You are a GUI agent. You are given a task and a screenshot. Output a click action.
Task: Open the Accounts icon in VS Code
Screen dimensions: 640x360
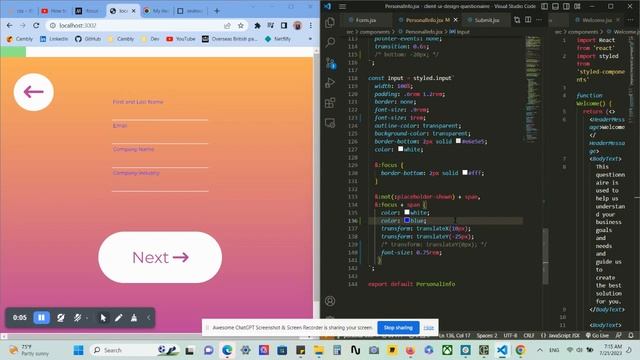coord(330,301)
